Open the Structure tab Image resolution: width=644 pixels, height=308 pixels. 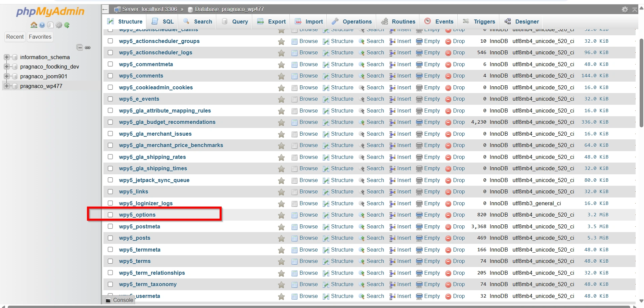pos(125,21)
